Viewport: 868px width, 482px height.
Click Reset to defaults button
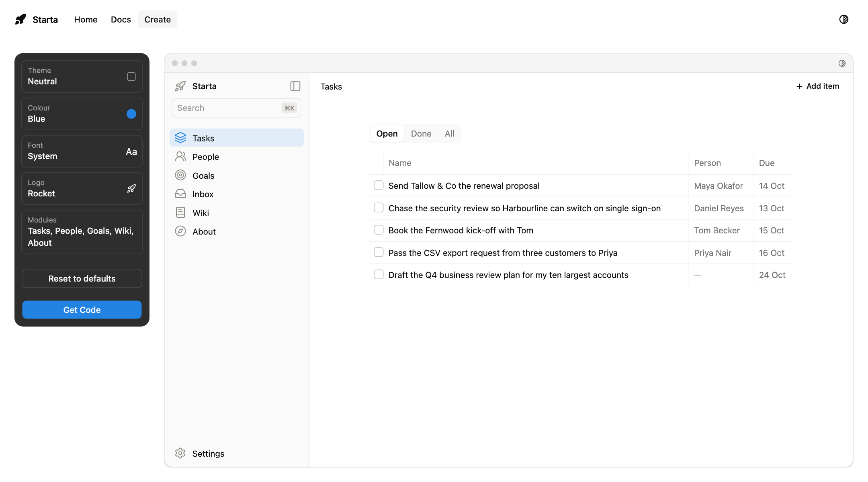(x=82, y=278)
